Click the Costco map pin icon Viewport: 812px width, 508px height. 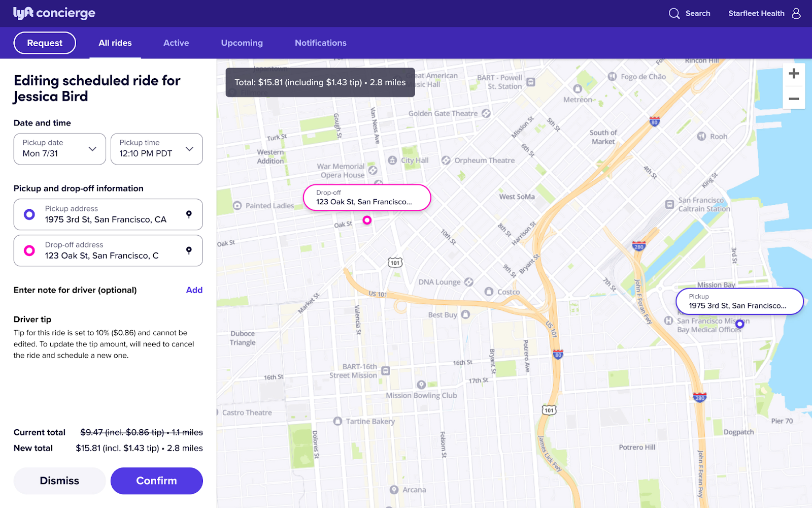(489, 292)
